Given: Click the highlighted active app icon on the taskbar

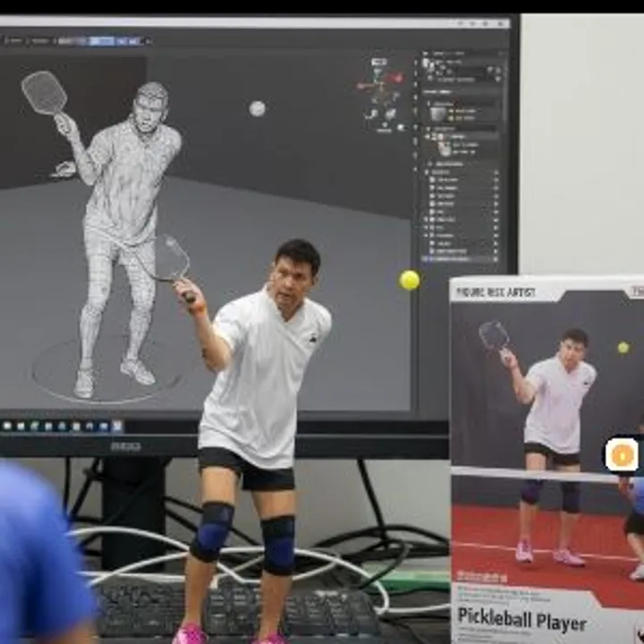Looking at the screenshot, I should 116,426.
